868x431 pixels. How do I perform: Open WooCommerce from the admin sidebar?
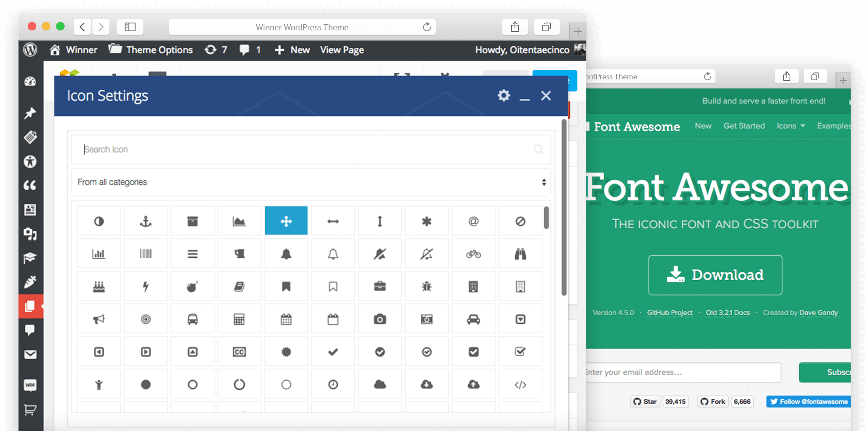[30, 385]
